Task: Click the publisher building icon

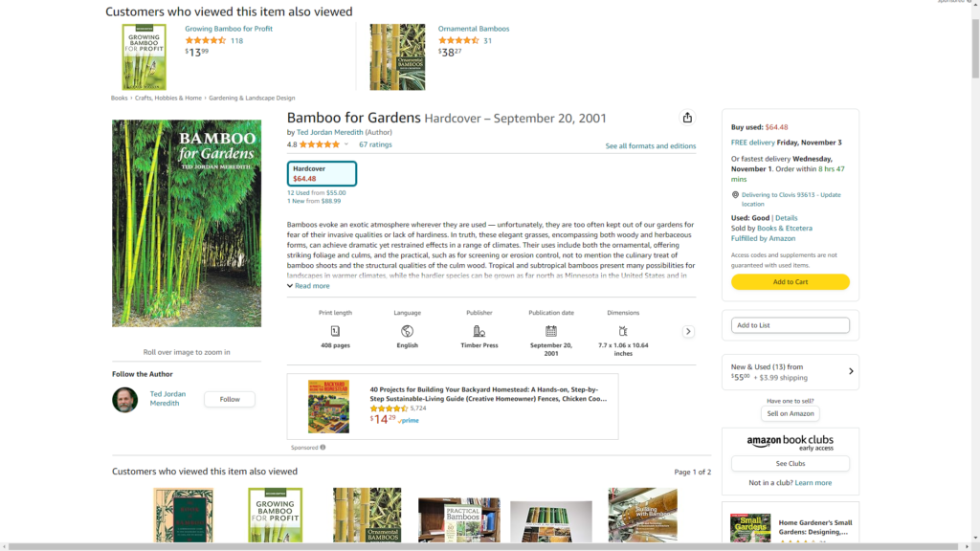Action: 479,331
